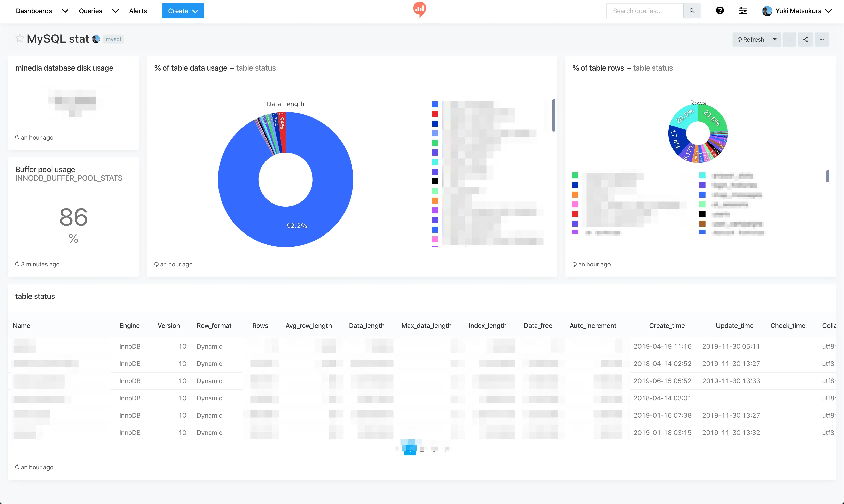Expand the Dashboards dropdown chevron

tap(65, 11)
